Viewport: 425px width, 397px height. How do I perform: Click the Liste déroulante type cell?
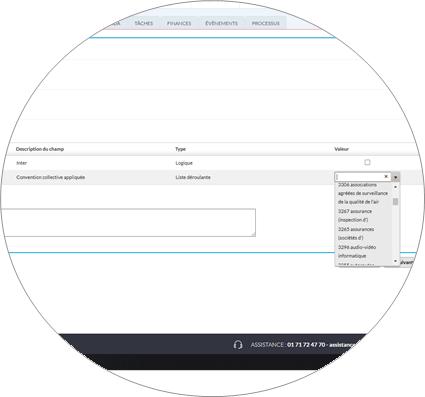coord(193,177)
